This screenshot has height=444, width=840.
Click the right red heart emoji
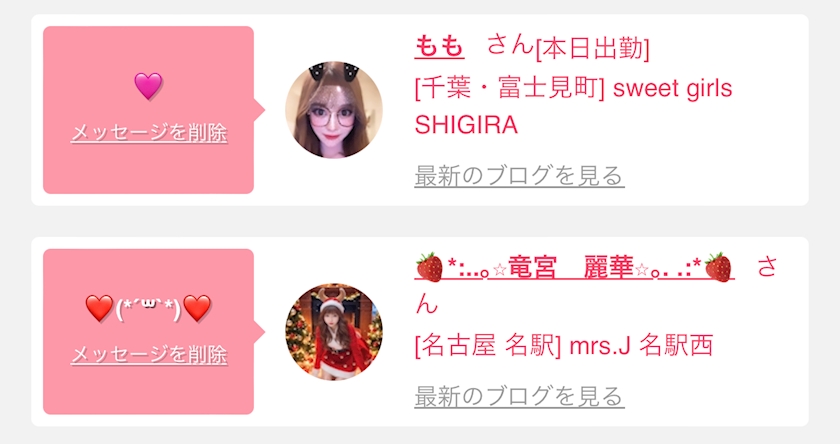tap(197, 308)
